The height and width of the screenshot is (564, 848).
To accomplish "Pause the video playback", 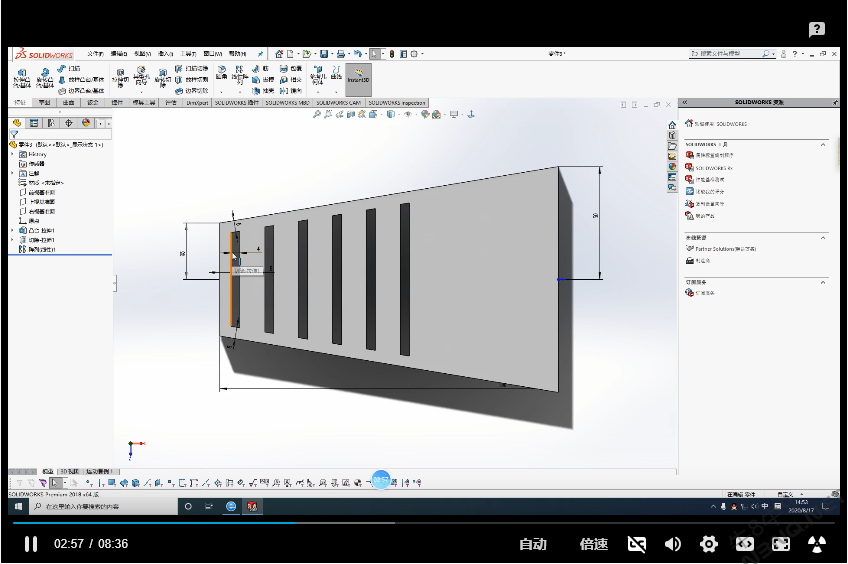I will (x=31, y=544).
